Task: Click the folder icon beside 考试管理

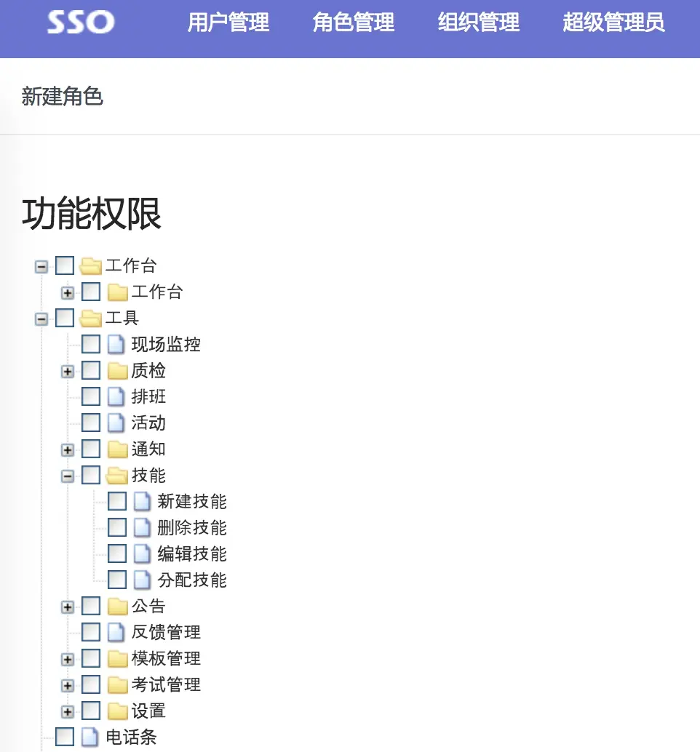Action: 118,685
